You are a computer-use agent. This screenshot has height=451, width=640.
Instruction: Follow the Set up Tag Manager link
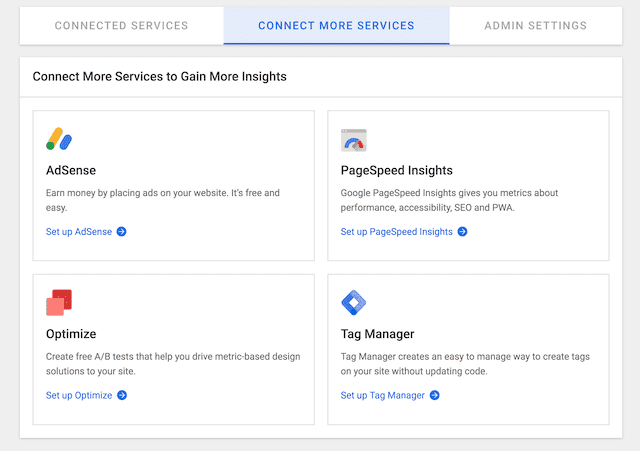[383, 395]
